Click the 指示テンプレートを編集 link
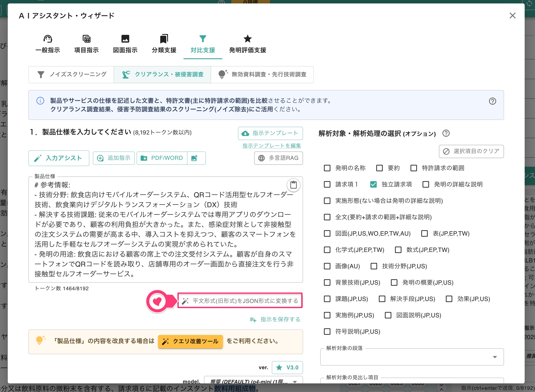The image size is (535, 392). pyautogui.click(x=272, y=146)
